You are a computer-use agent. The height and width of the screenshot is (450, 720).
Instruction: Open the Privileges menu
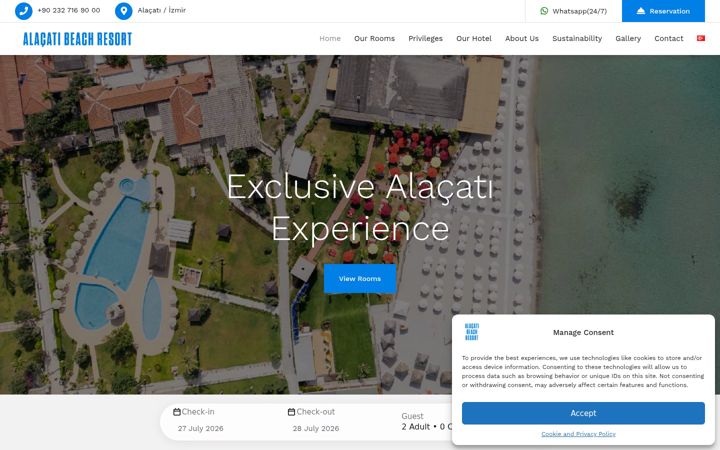426,39
